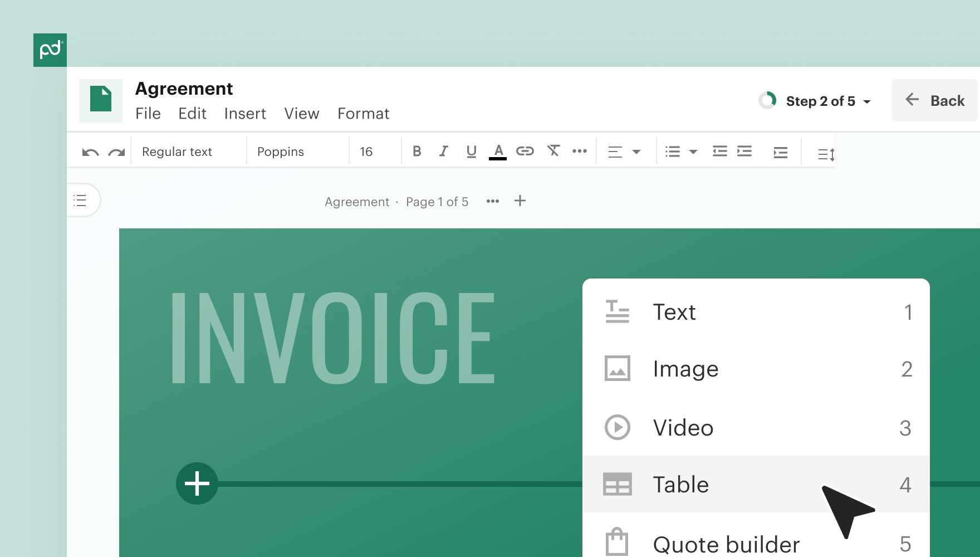This screenshot has height=557, width=980.
Task: Toggle italic formatting
Action: (444, 151)
